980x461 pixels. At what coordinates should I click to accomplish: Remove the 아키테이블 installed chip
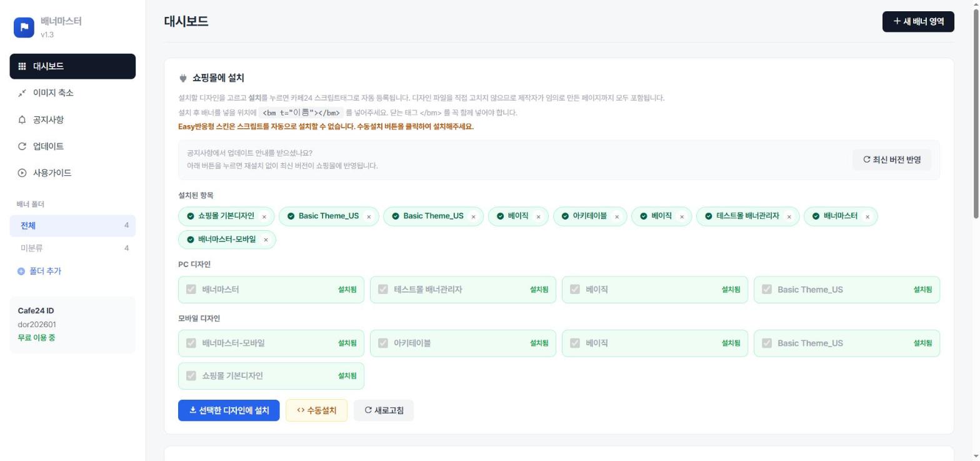pyautogui.click(x=617, y=217)
